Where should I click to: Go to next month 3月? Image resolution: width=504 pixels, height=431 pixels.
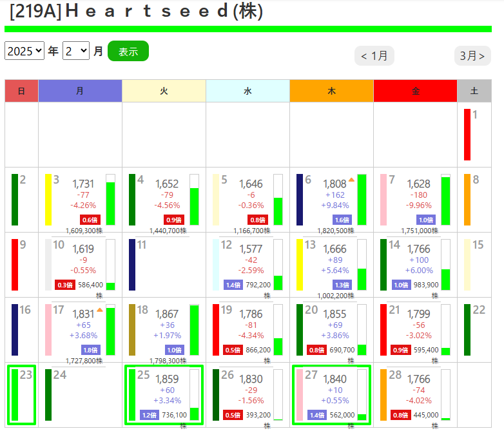tap(472, 56)
